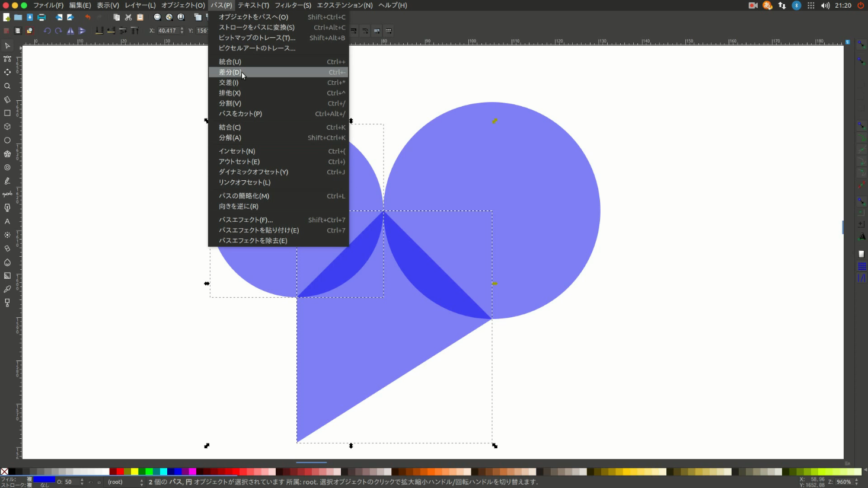The height and width of the screenshot is (488, 868).
Task: Click the Bluetooth tray icon
Action: click(796, 5)
